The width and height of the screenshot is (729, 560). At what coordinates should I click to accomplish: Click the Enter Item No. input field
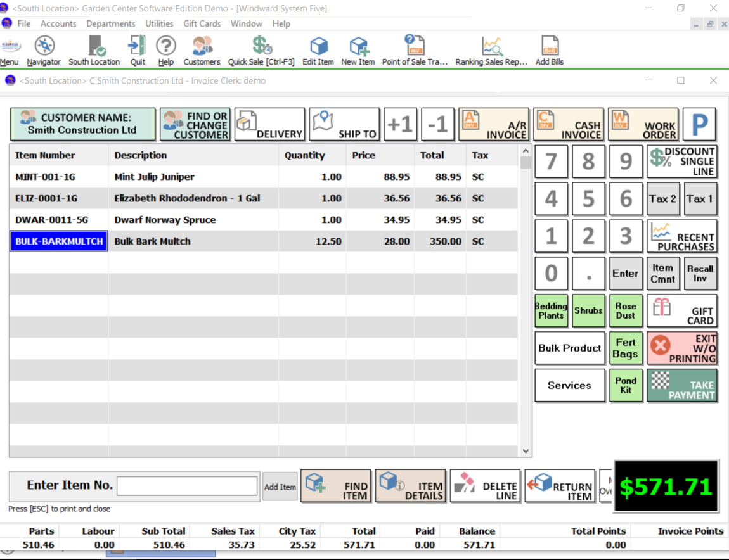187,486
